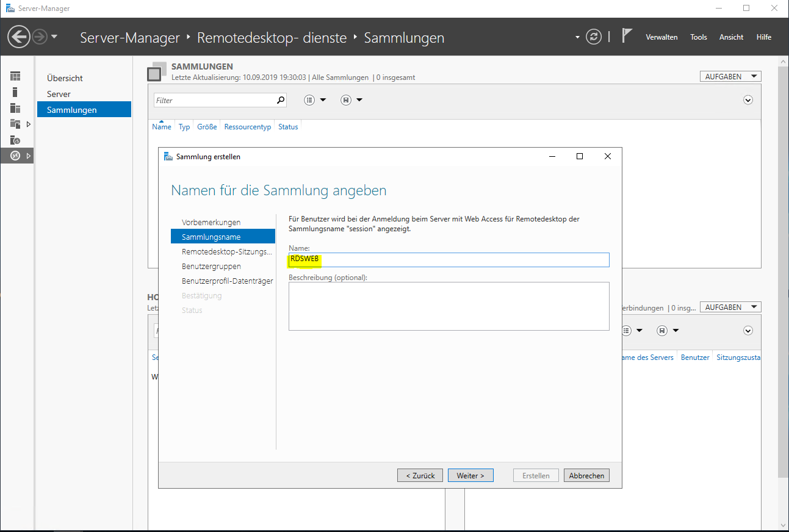Open Übersicht in the navigation pane
This screenshot has width=789, height=532.
pos(65,78)
